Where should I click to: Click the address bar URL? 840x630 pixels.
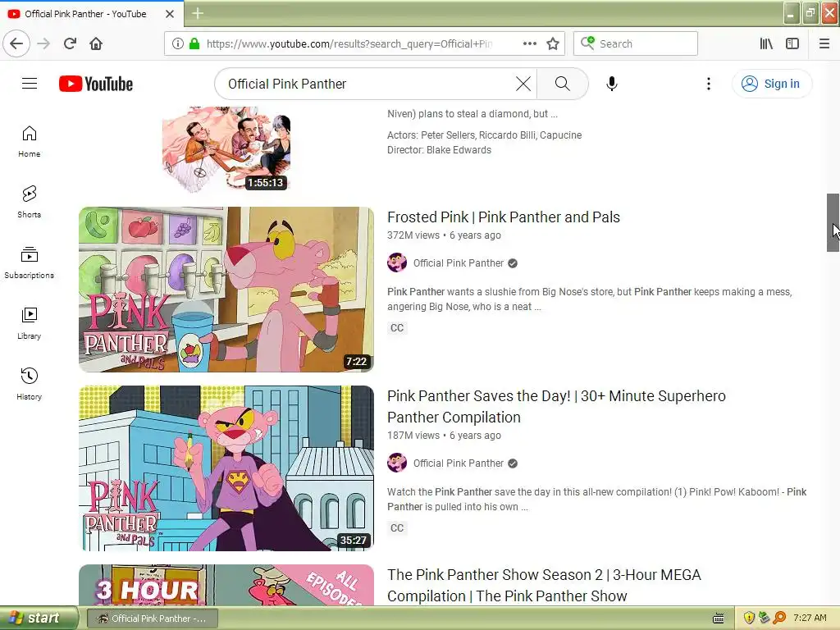click(349, 44)
